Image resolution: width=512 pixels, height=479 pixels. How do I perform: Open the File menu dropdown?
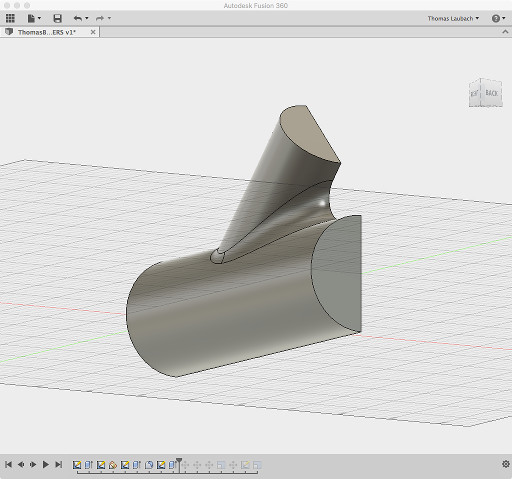(x=34, y=18)
